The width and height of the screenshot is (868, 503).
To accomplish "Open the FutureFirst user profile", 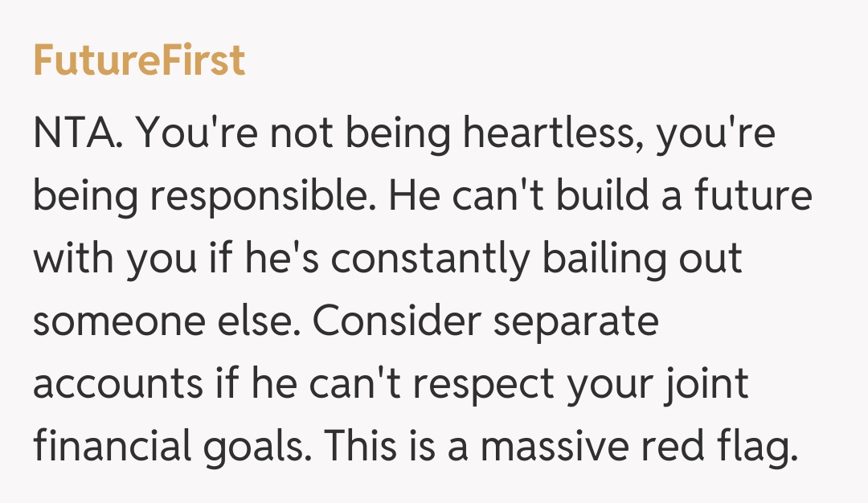I will tap(139, 61).
